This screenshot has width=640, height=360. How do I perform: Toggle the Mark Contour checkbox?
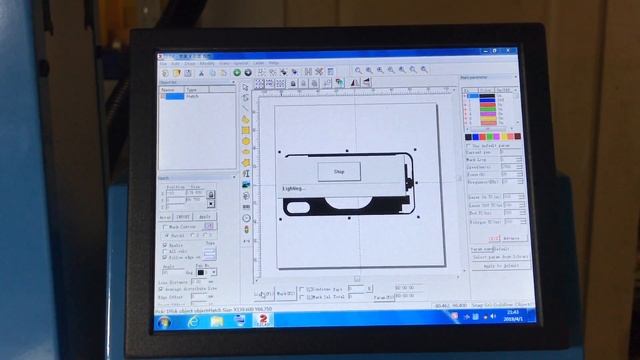coord(165,227)
